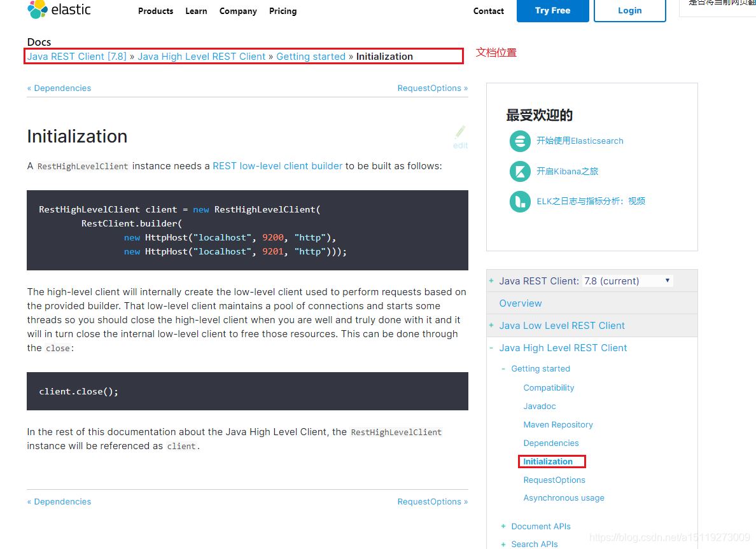Click the ELK logs round icon
The image size is (756, 549).
pyautogui.click(x=520, y=202)
